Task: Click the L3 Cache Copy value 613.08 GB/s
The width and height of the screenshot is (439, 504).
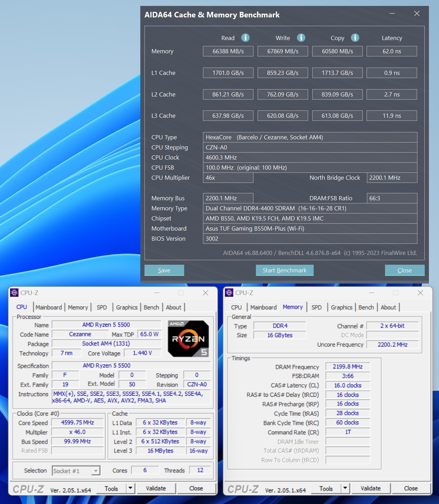Action: [337, 116]
